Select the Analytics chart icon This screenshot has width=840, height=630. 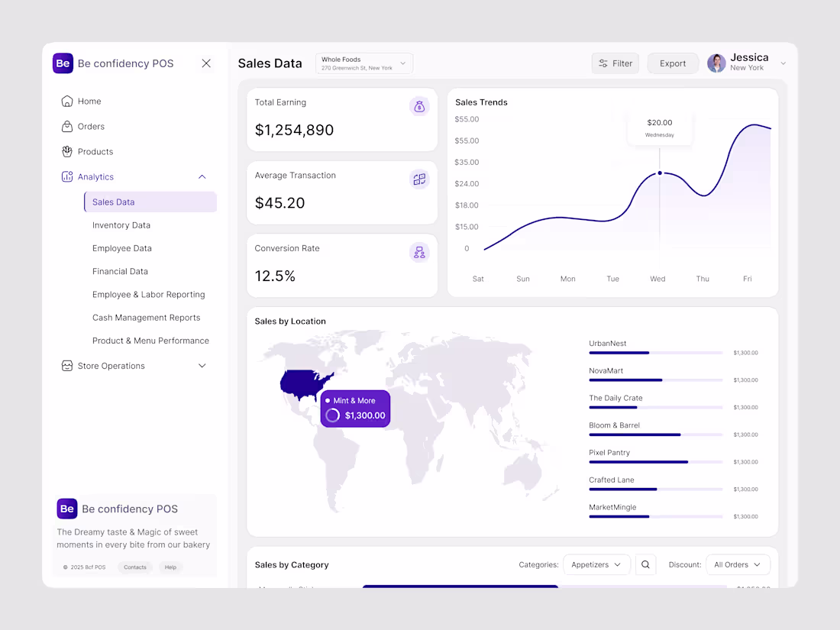point(68,176)
